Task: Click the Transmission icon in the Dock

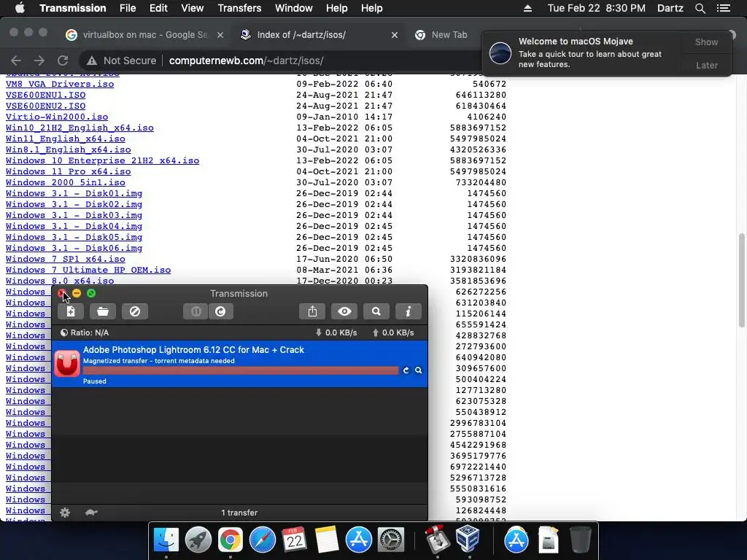Action: click(438, 540)
